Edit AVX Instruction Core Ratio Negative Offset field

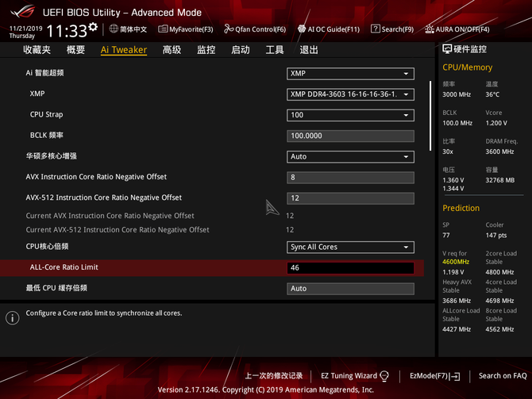tap(350, 178)
